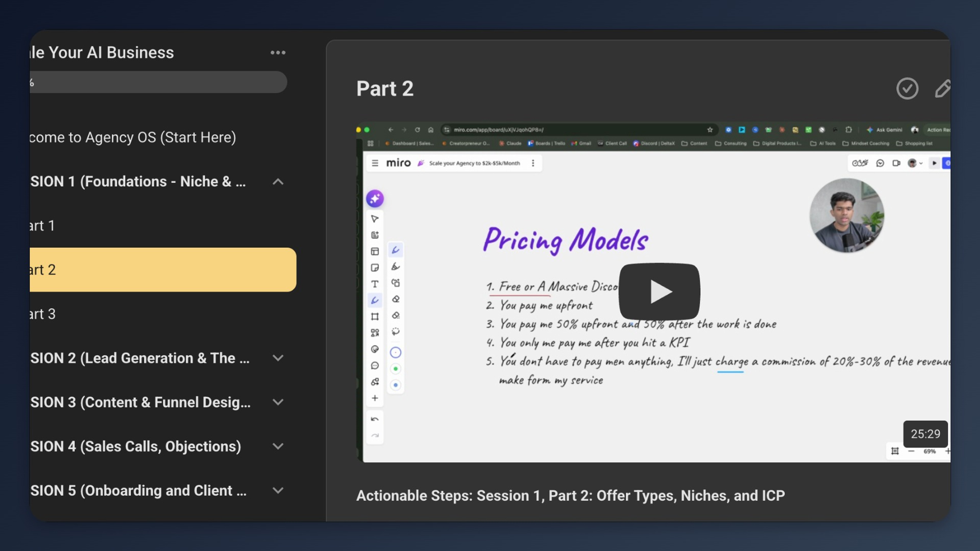Viewport: 980px width, 551px height.
Task: Click the Your AI Business course title
Action: pos(102,52)
